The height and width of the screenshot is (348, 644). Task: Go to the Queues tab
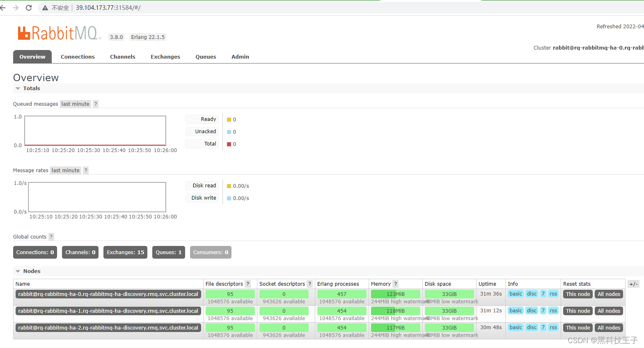[x=206, y=57]
